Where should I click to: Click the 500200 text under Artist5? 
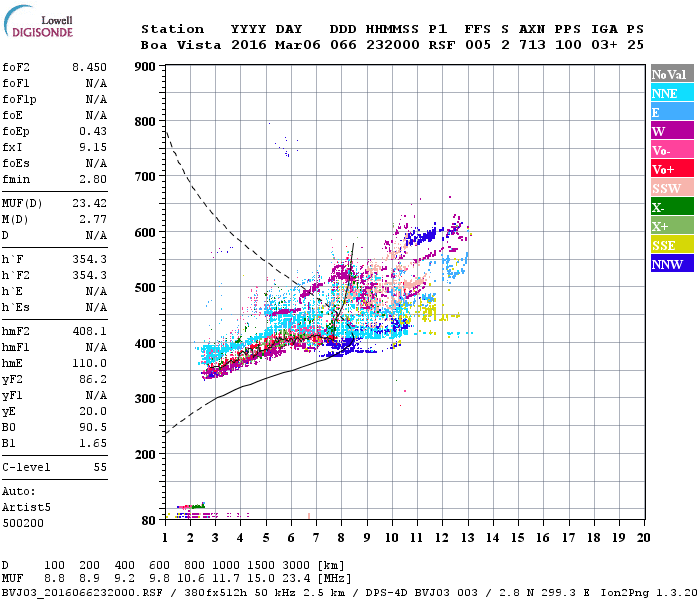[23, 523]
